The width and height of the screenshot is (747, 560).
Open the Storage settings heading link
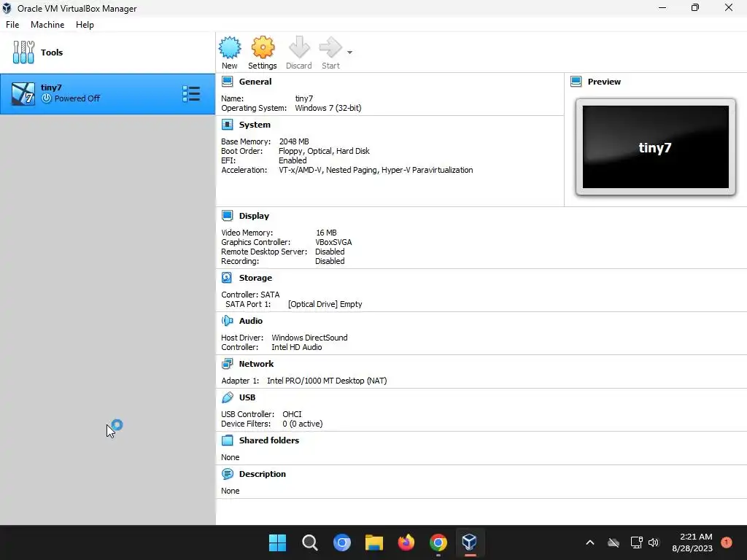(x=255, y=278)
